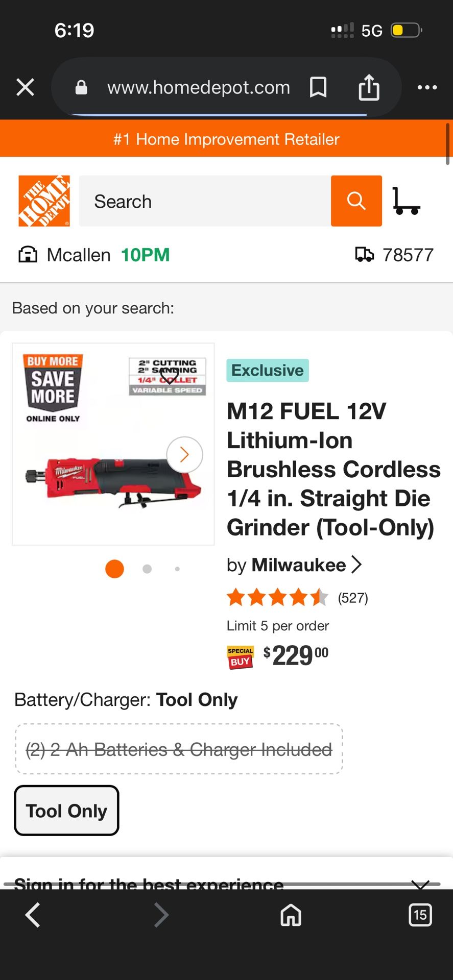The height and width of the screenshot is (980, 453).
Task: Open the three-dot browser menu
Action: 427,87
